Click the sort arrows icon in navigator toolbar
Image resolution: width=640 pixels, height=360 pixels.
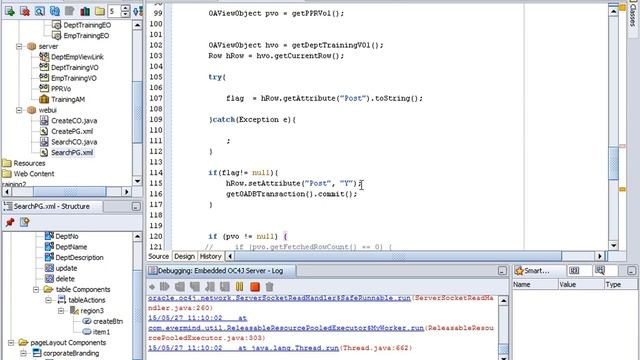[x=138, y=11]
